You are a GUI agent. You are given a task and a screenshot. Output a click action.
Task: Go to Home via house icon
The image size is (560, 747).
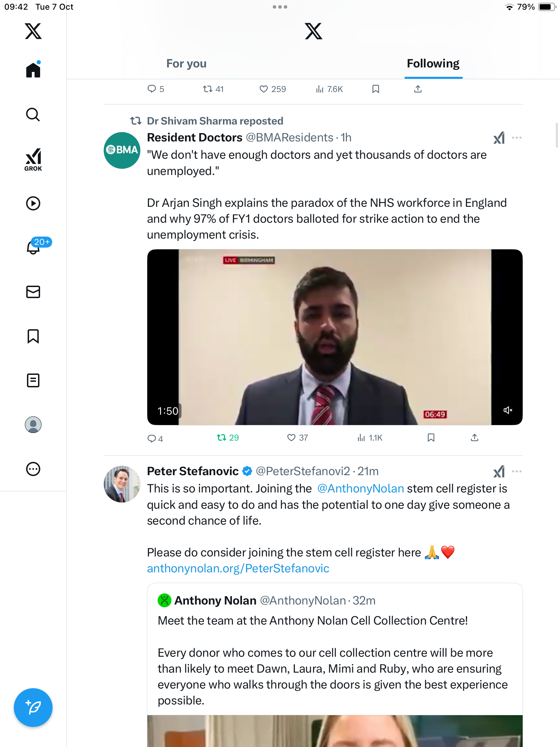click(x=33, y=70)
